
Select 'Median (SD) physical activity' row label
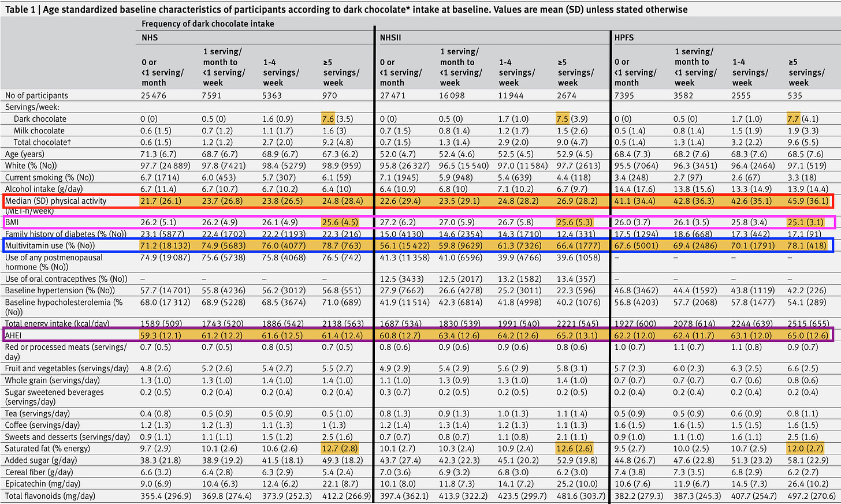[56, 201]
